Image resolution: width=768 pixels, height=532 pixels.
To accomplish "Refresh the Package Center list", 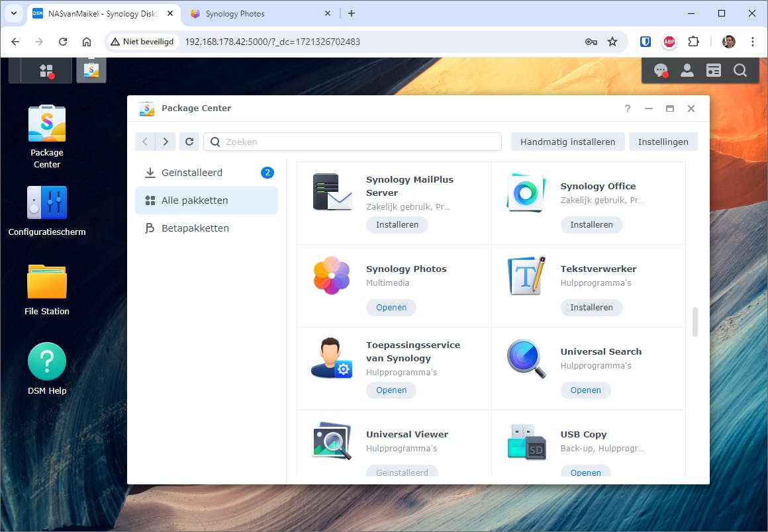I will (x=189, y=142).
